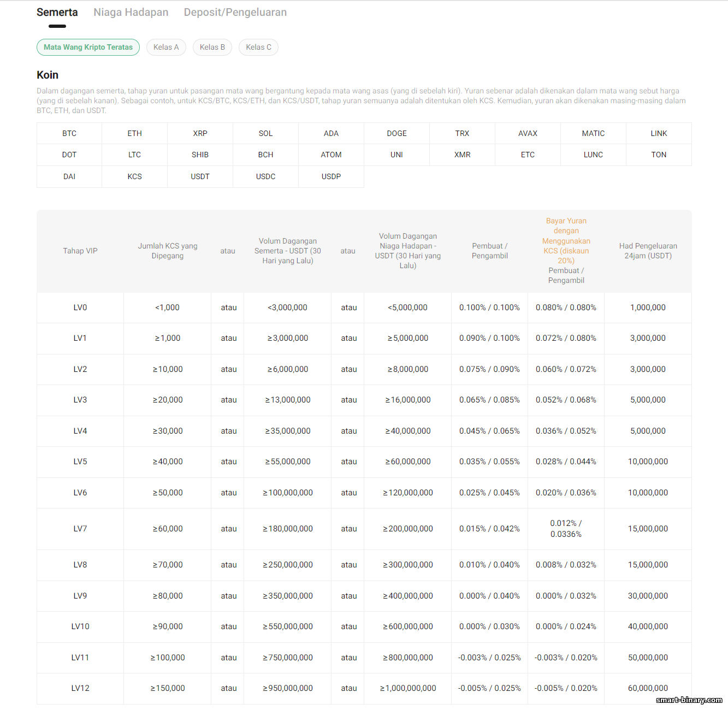Click the orange Bayar Yuran KCS header

pyautogui.click(x=566, y=241)
